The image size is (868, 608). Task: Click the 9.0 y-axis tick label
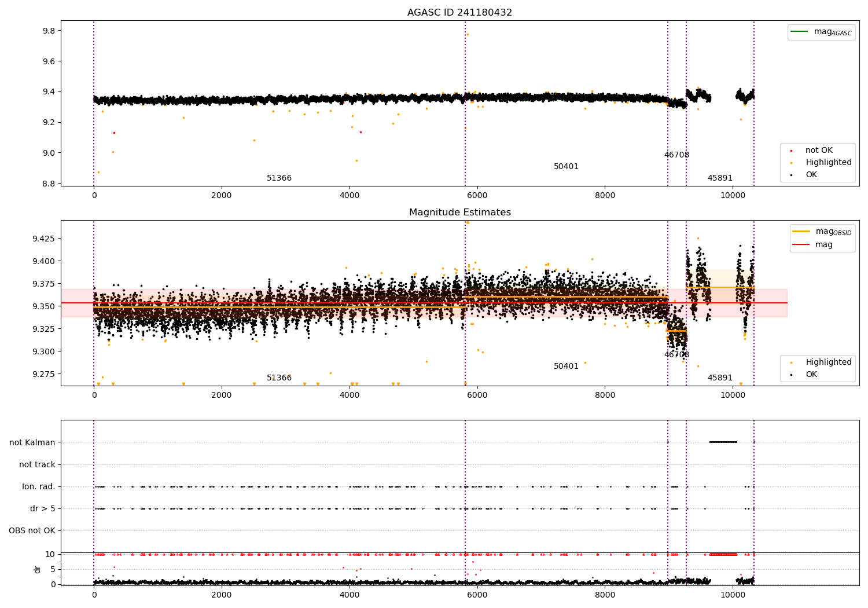pyautogui.click(x=48, y=153)
